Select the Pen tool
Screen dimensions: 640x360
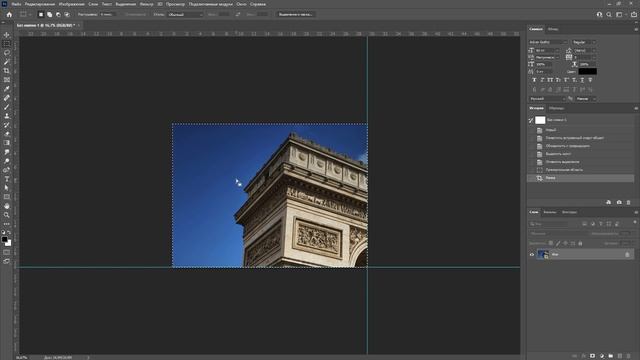pyautogui.click(x=7, y=170)
